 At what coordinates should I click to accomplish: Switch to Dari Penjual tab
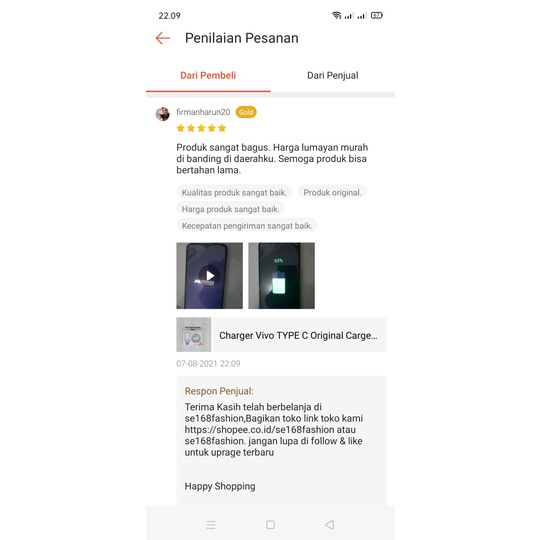[x=333, y=75]
